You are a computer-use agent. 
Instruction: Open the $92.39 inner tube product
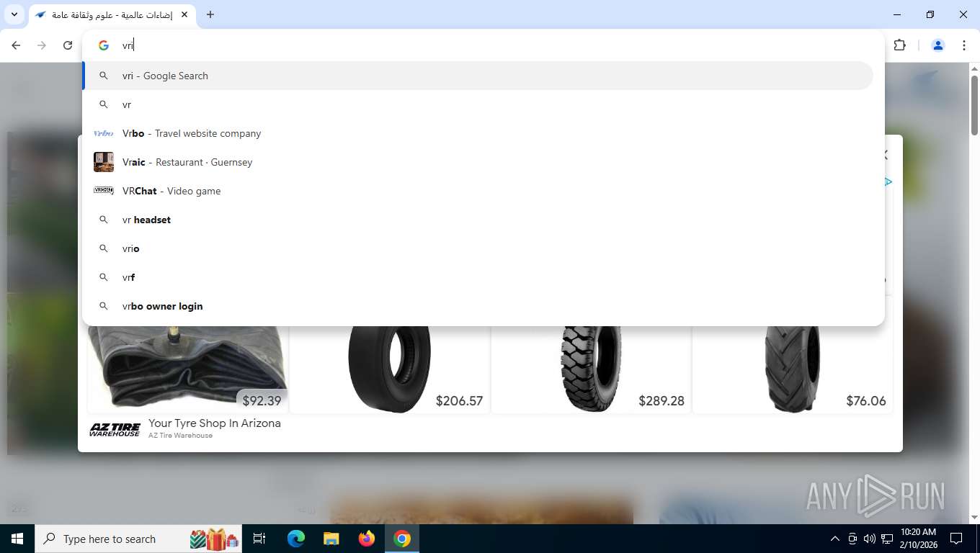click(x=187, y=368)
